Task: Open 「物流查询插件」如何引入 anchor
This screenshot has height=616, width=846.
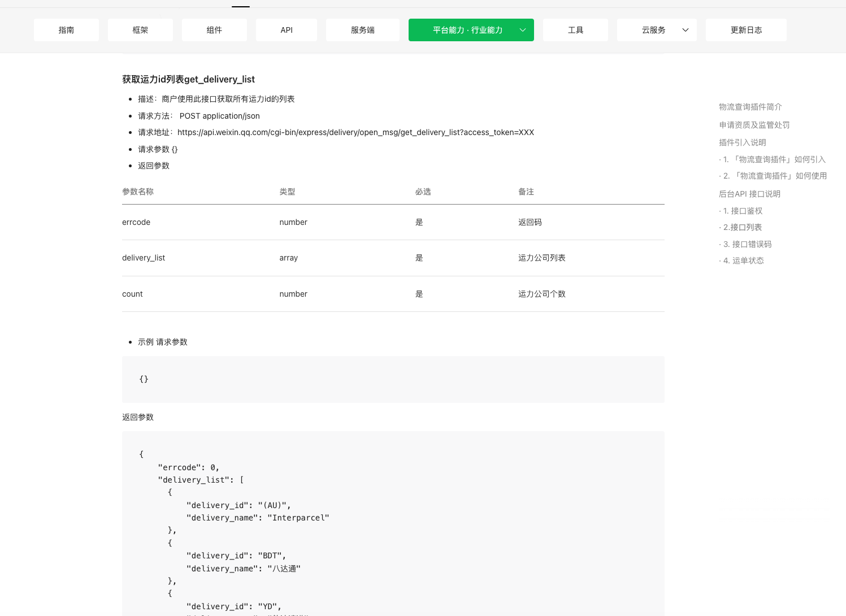Action: 773,159
